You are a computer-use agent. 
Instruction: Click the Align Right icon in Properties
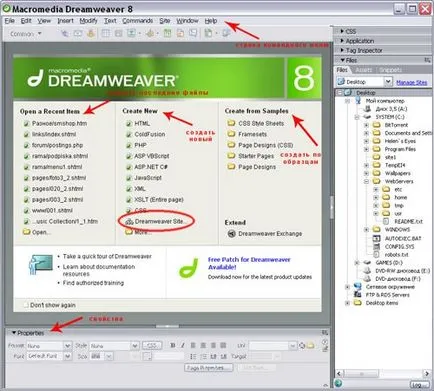[213, 345]
